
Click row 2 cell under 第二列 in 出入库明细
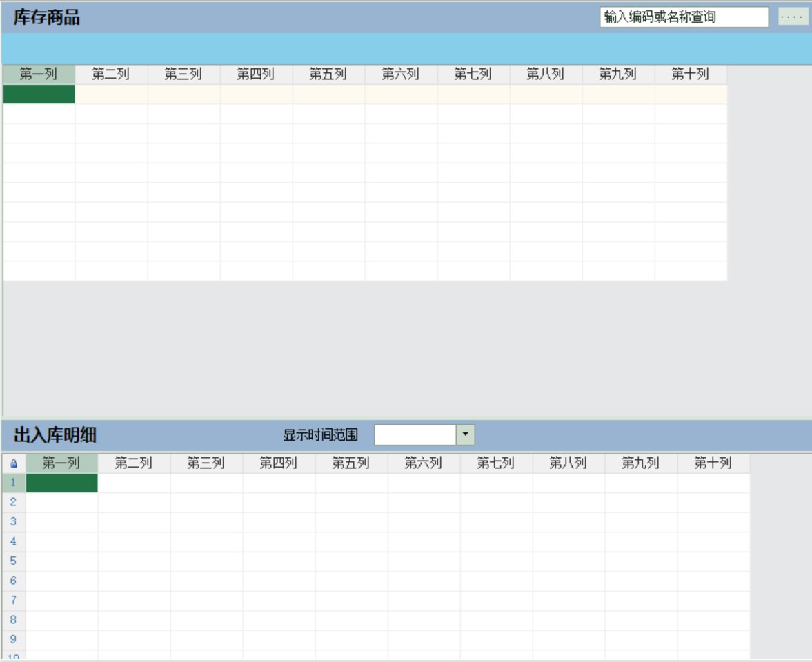coord(134,503)
